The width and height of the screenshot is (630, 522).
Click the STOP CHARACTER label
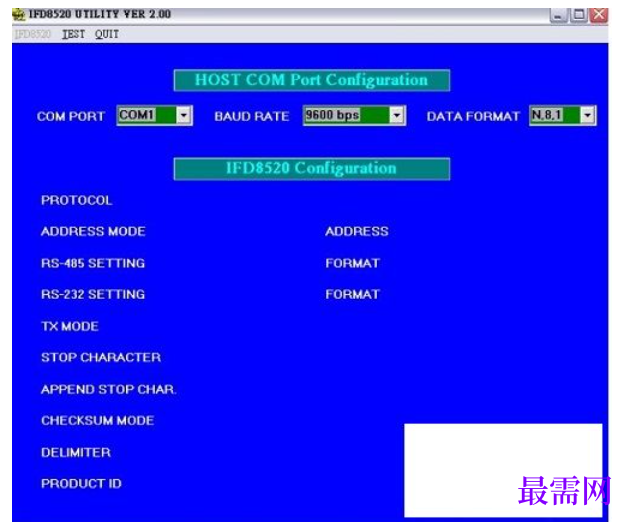[101, 358]
